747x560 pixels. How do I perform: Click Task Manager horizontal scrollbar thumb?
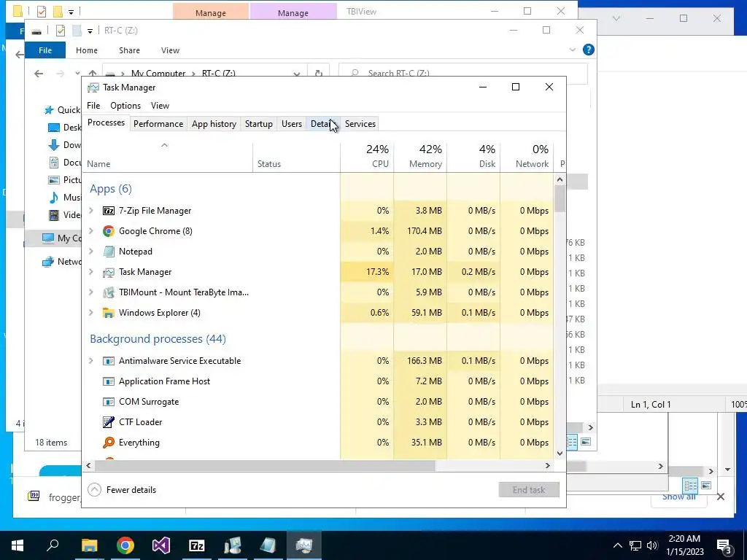[265, 466]
